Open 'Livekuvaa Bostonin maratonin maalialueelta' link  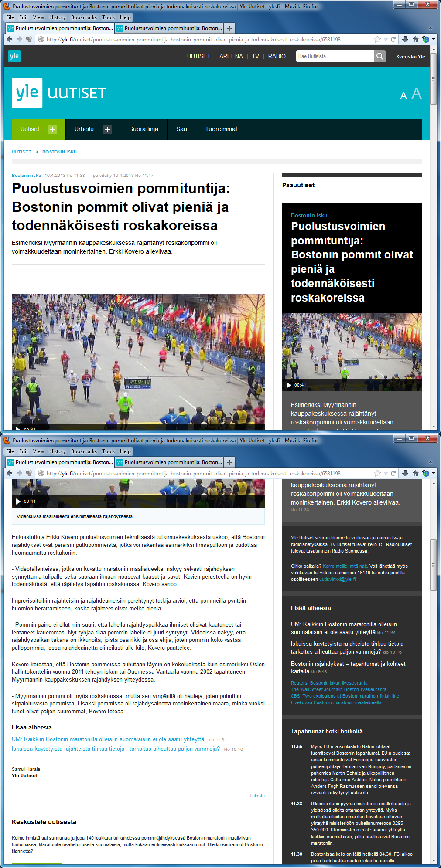pos(336,702)
